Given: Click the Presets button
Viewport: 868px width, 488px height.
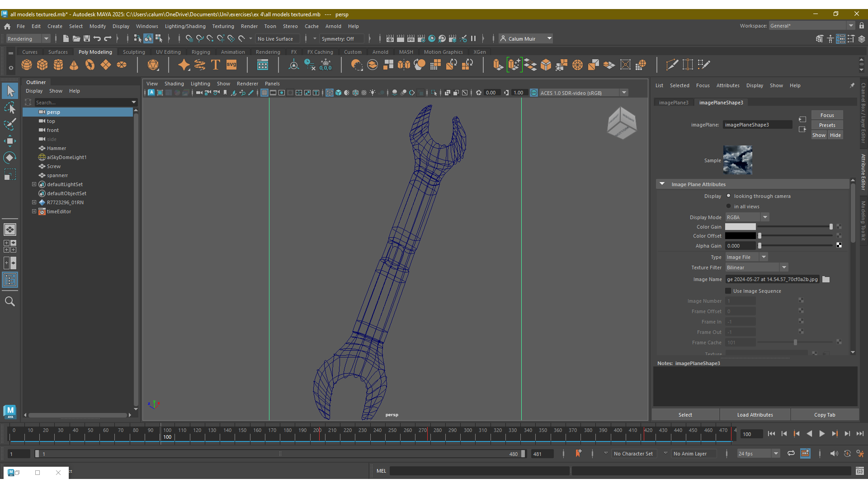Looking at the screenshot, I should tap(827, 125).
